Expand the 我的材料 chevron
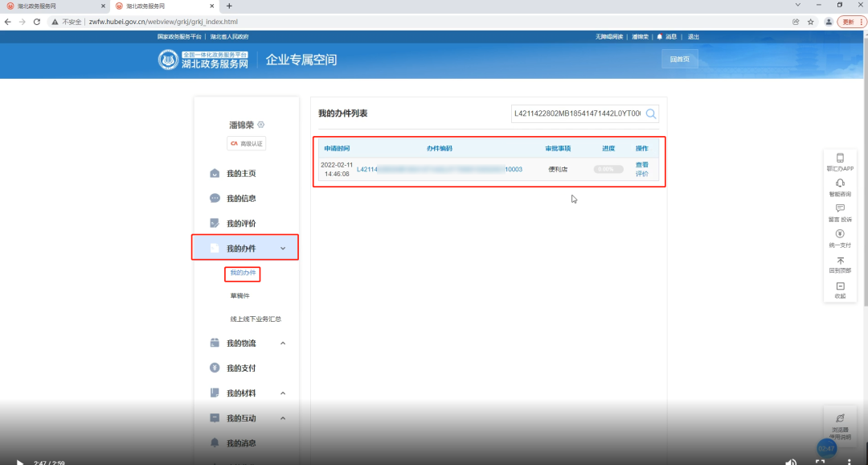Image resolution: width=868 pixels, height=465 pixels. point(283,393)
